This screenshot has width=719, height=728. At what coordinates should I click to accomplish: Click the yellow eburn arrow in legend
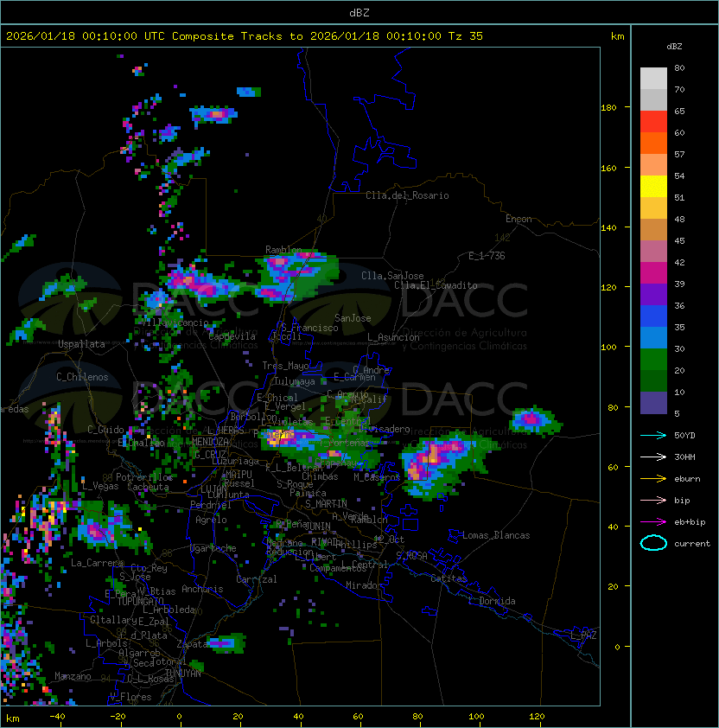653,478
